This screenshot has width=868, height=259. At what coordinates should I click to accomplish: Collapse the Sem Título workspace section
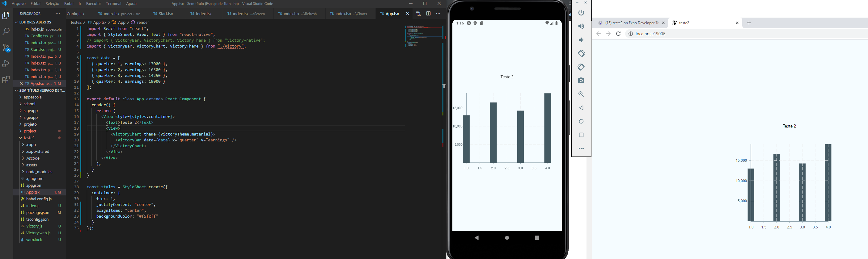40,90
